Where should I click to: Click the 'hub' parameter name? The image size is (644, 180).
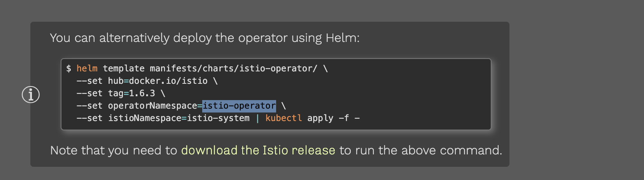[115, 81]
